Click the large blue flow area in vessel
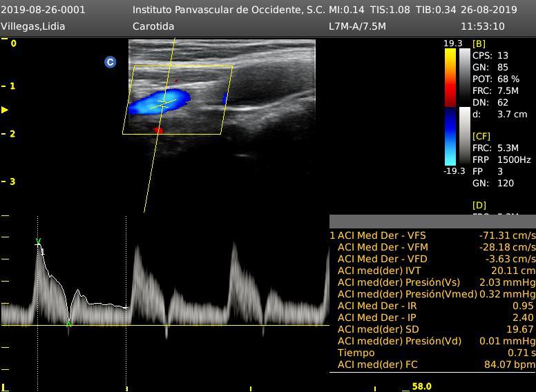Viewport: 536px width, 392px height. coord(160,101)
